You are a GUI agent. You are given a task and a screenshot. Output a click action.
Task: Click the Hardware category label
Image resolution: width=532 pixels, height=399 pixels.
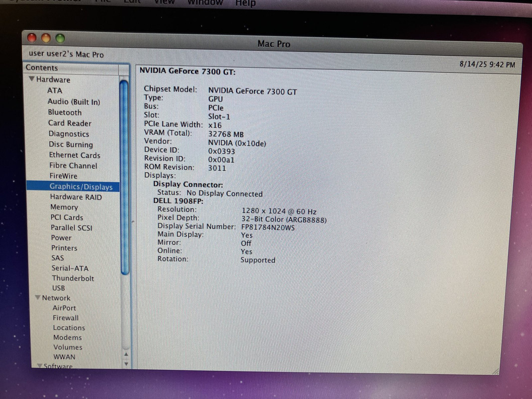point(53,79)
